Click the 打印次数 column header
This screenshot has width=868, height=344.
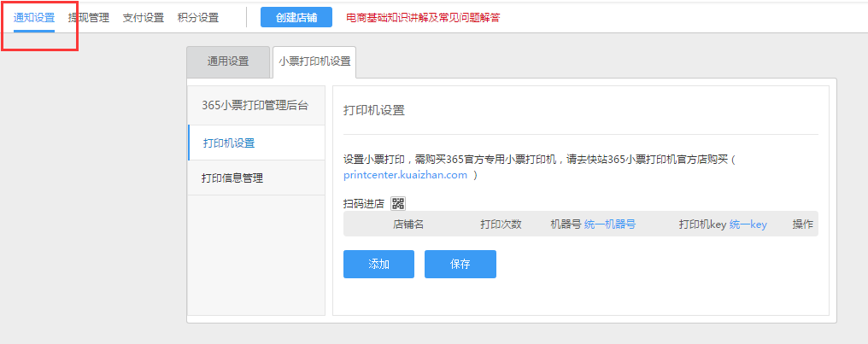501,224
